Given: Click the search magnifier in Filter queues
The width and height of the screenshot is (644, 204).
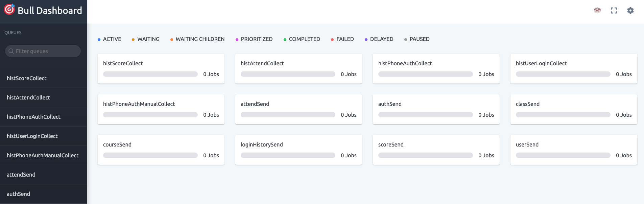Looking at the screenshot, I should point(11,51).
